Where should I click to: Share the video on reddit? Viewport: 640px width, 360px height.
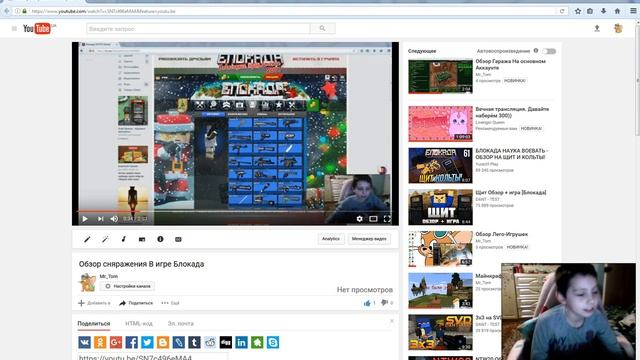[210, 342]
